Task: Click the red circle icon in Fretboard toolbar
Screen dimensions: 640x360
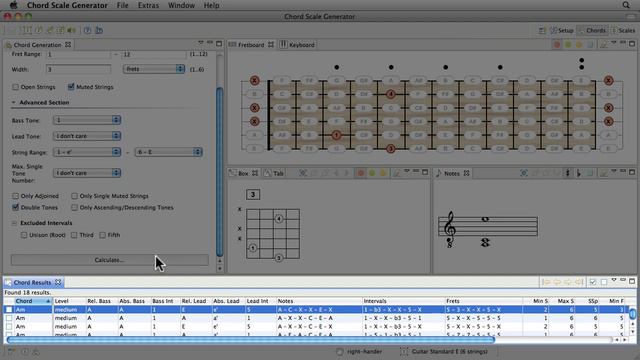Action: point(557,44)
